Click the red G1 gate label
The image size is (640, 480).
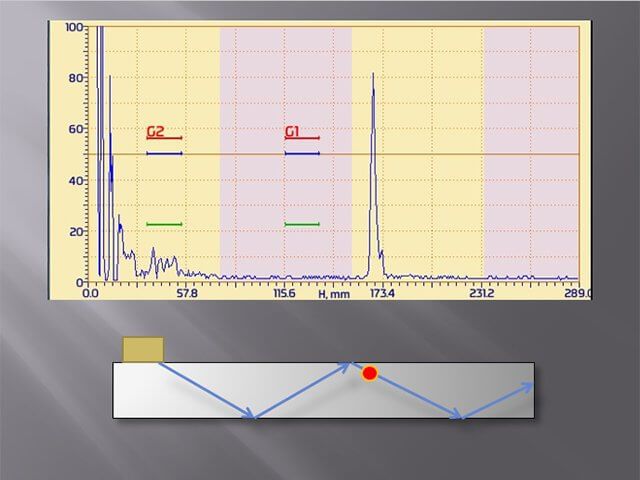[x=292, y=131]
